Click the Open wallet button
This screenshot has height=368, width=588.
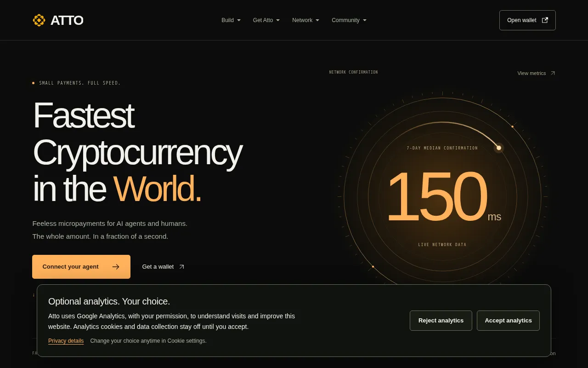point(527,20)
